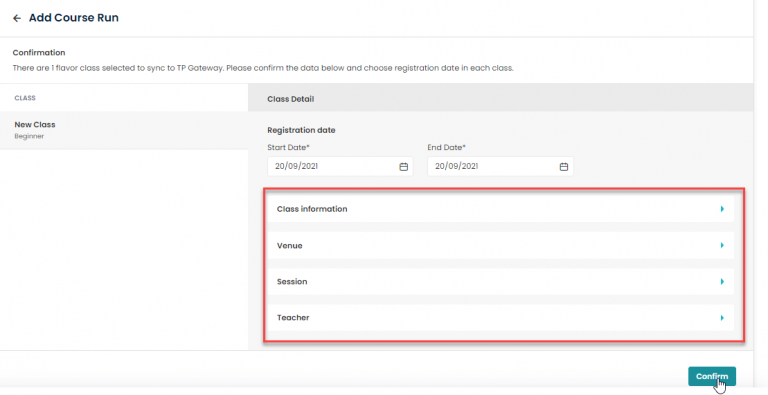This screenshot has width=768, height=395.
Task: Go back using the arrow beside Add Course Run
Action: point(17,19)
